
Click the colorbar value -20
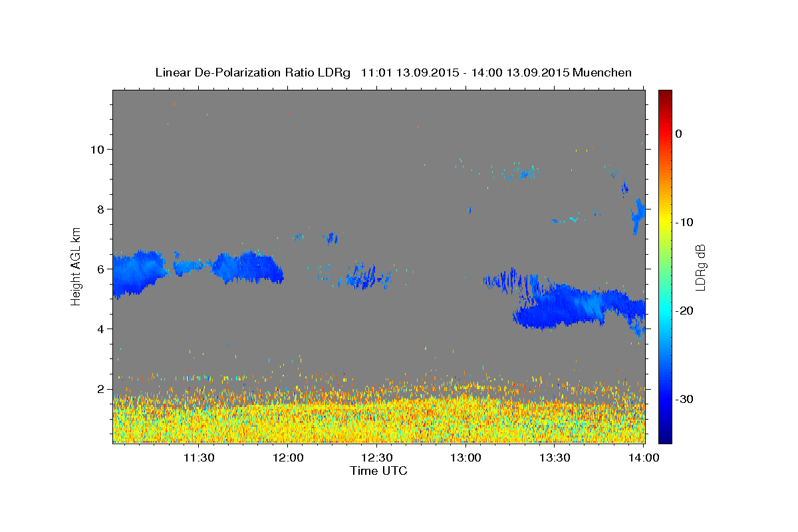(685, 311)
